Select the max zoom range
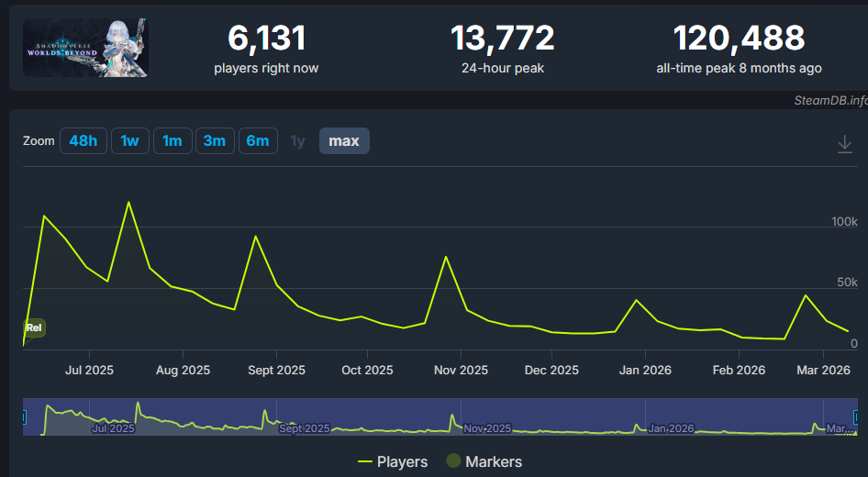The width and height of the screenshot is (868, 477). [344, 140]
